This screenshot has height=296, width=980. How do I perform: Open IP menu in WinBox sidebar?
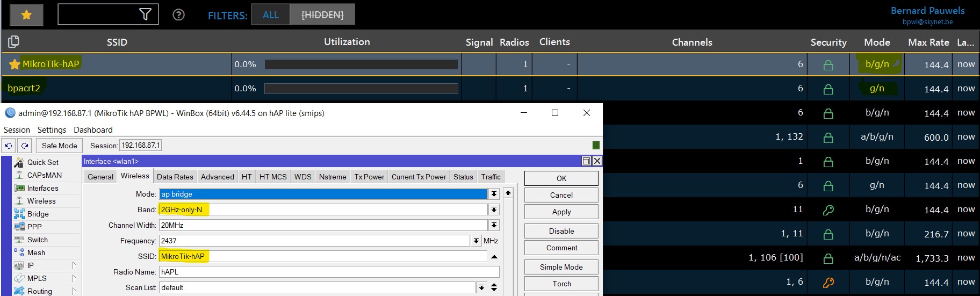click(x=31, y=265)
